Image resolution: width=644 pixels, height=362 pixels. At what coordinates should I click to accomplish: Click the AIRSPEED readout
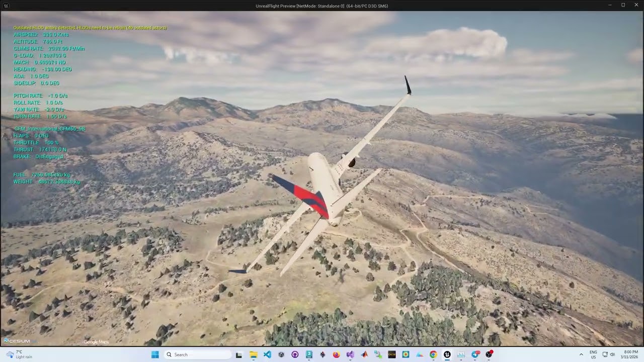(41, 35)
